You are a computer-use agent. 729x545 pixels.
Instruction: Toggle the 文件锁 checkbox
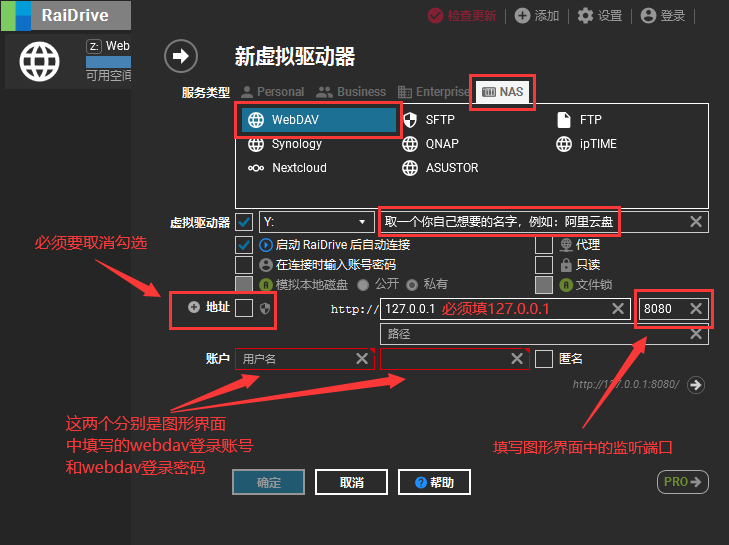click(544, 285)
